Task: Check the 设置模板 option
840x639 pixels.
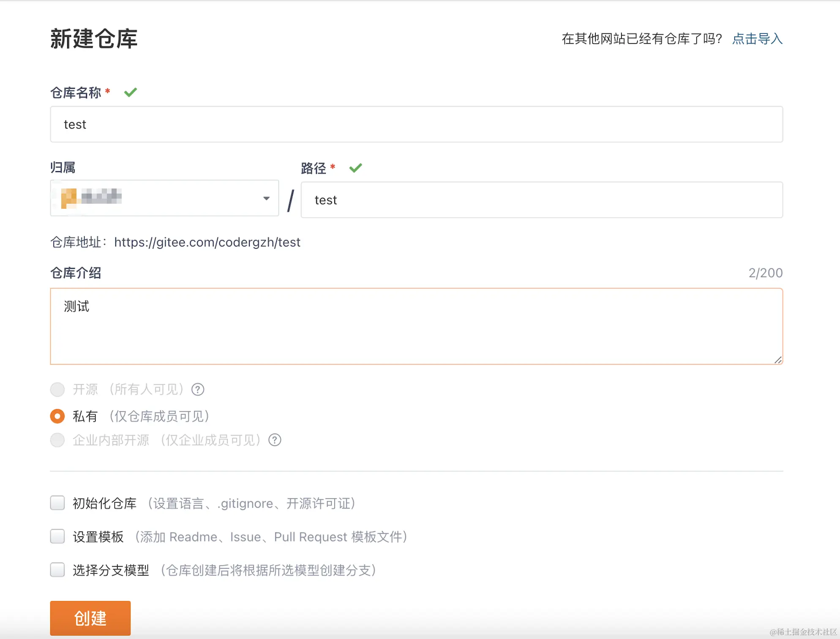Action: (x=57, y=536)
